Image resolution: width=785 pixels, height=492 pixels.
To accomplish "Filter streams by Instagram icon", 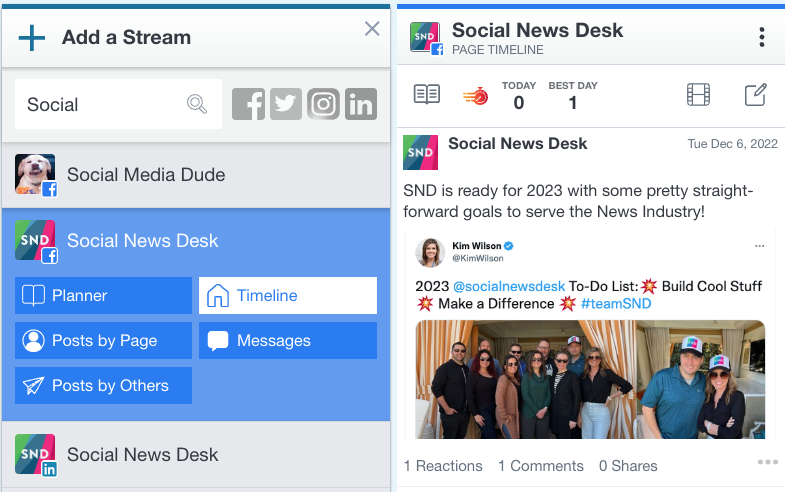I will pyautogui.click(x=323, y=104).
